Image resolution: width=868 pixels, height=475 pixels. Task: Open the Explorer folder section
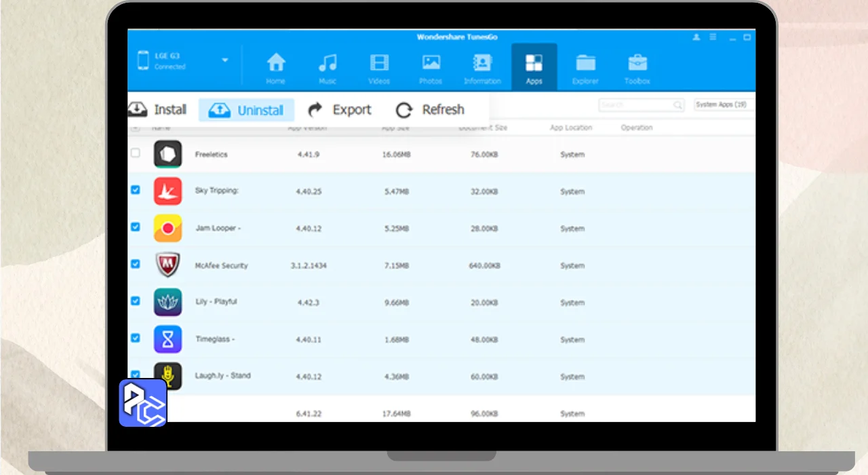point(585,68)
